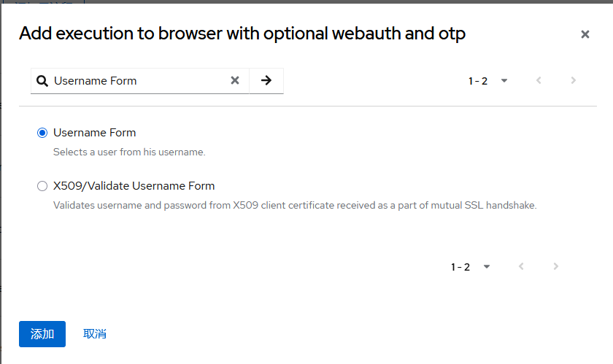Click the 'Selects a user from his username' description
Screen dimensions: 613x364
pos(129,152)
